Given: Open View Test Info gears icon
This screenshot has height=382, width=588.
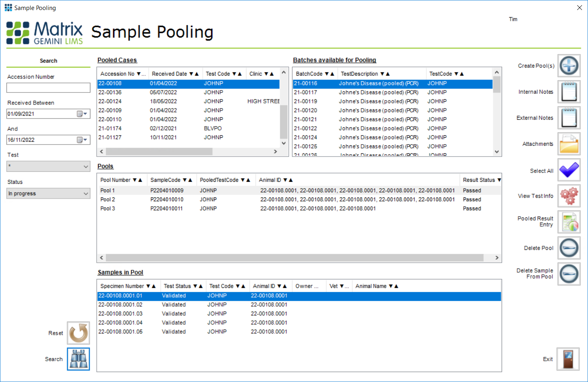Looking at the screenshot, I should pos(569,196).
